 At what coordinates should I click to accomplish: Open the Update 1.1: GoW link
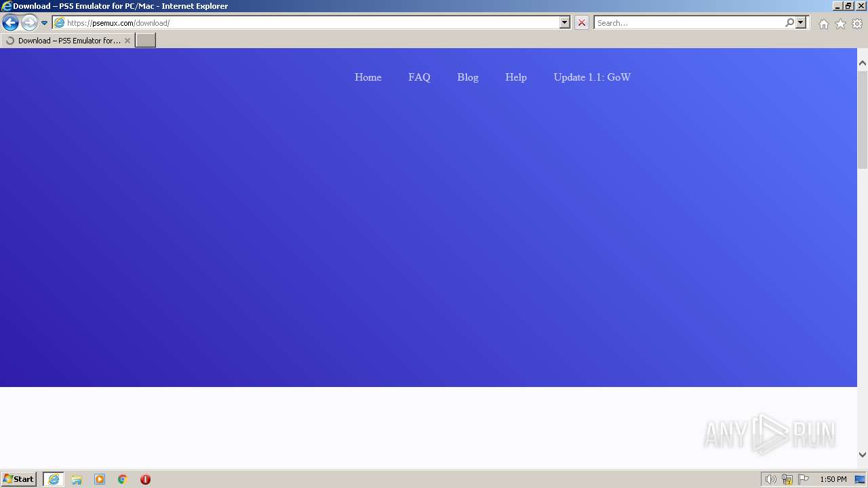tap(592, 77)
